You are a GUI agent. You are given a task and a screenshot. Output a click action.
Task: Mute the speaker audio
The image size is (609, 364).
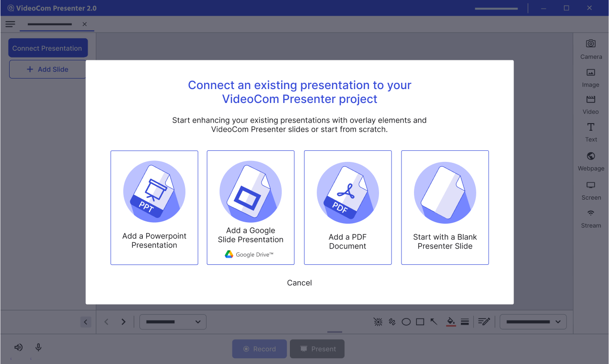[x=18, y=347]
